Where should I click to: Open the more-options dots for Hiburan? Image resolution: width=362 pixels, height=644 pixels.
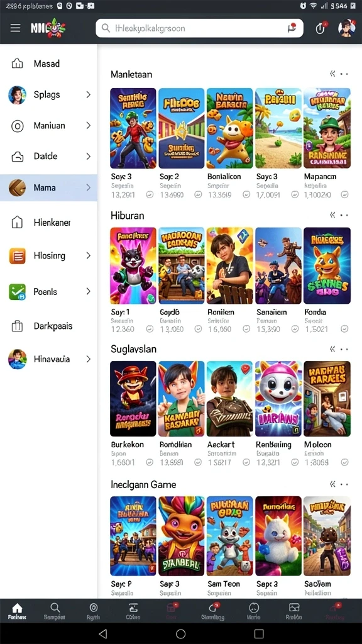click(x=344, y=216)
